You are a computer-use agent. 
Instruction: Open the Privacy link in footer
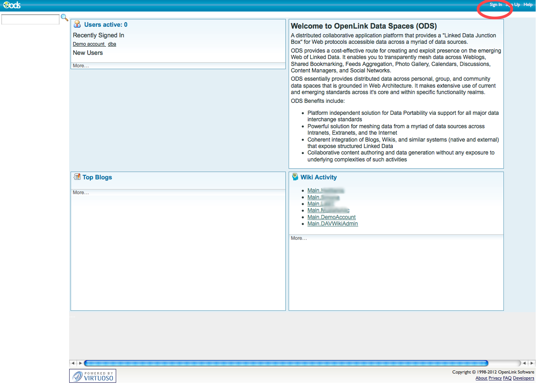coord(495,378)
